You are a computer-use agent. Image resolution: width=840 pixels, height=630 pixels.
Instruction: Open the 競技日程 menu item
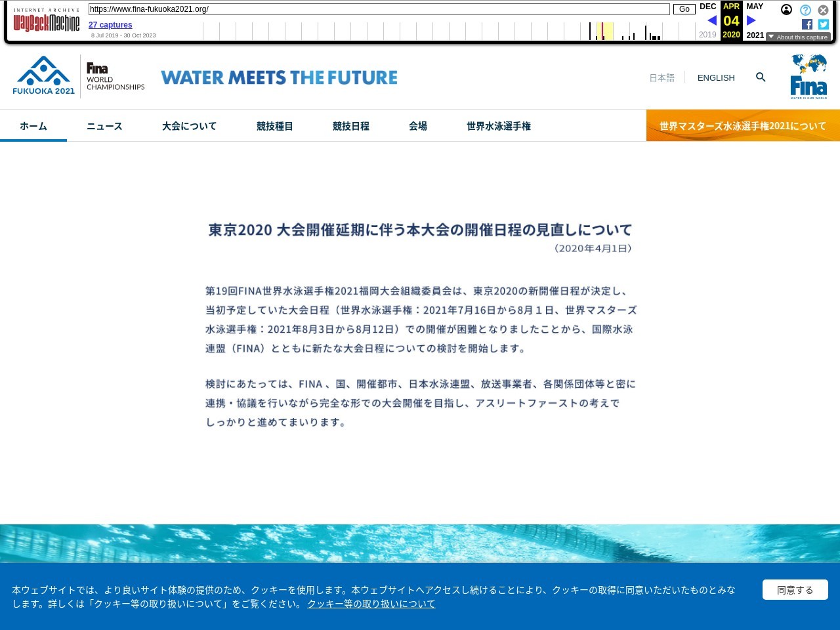[350, 126]
